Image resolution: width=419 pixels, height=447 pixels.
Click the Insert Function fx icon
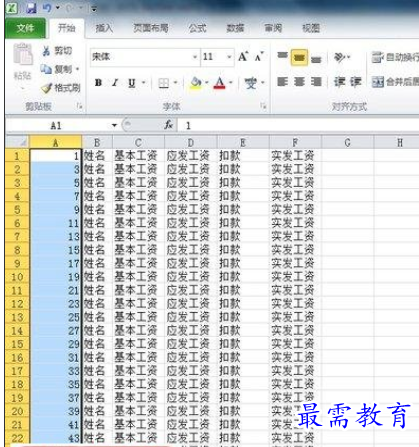point(169,125)
